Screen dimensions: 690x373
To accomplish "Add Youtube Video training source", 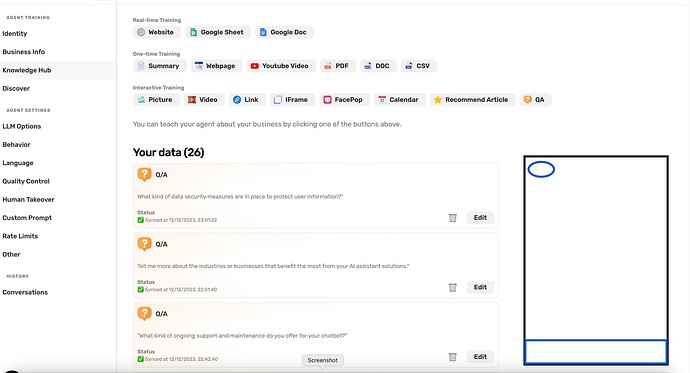I will pos(281,66).
